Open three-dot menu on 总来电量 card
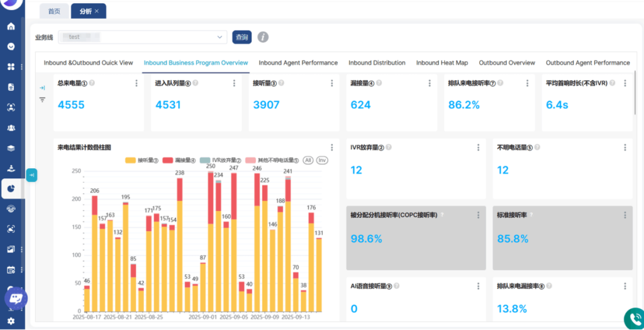644x330 pixels. (136, 83)
